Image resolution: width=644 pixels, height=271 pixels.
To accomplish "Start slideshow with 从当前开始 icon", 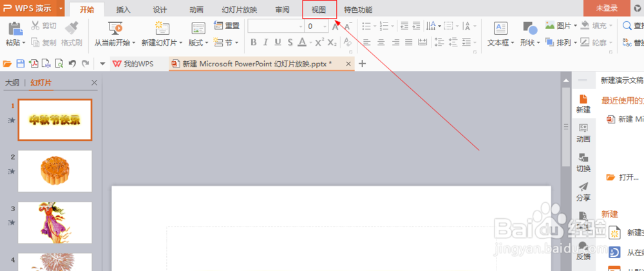I will coord(115,28).
